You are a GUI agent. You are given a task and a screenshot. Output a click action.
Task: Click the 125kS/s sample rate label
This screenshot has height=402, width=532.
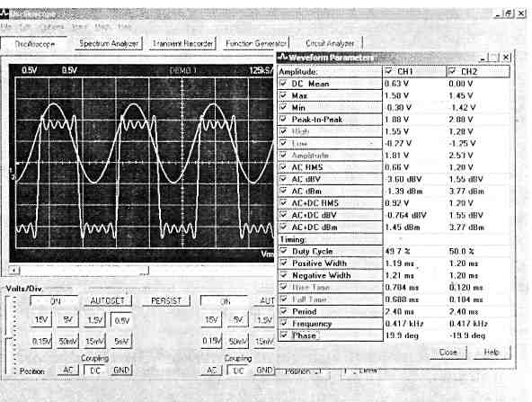[x=261, y=70]
